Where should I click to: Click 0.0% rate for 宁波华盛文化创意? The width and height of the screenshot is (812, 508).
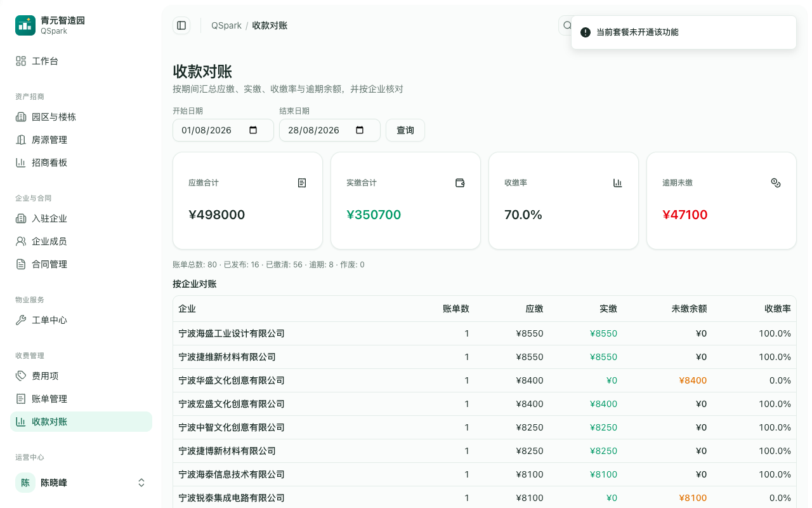(x=780, y=380)
